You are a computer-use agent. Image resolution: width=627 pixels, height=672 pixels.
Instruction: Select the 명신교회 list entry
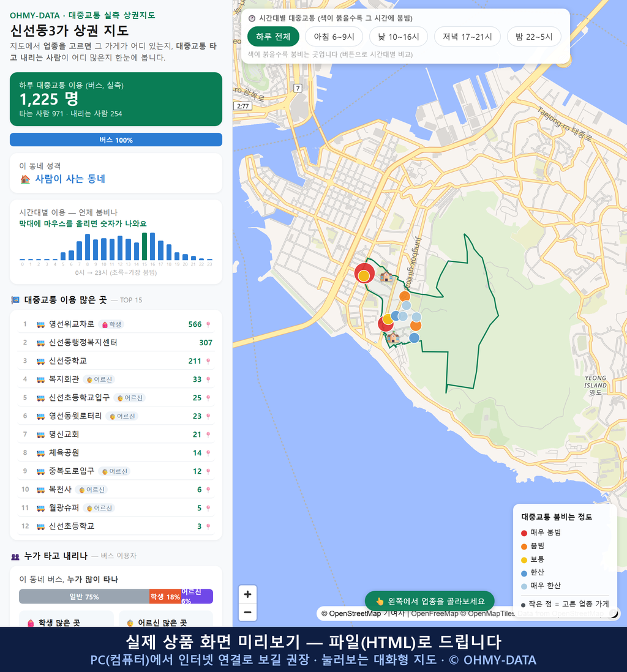116,435
